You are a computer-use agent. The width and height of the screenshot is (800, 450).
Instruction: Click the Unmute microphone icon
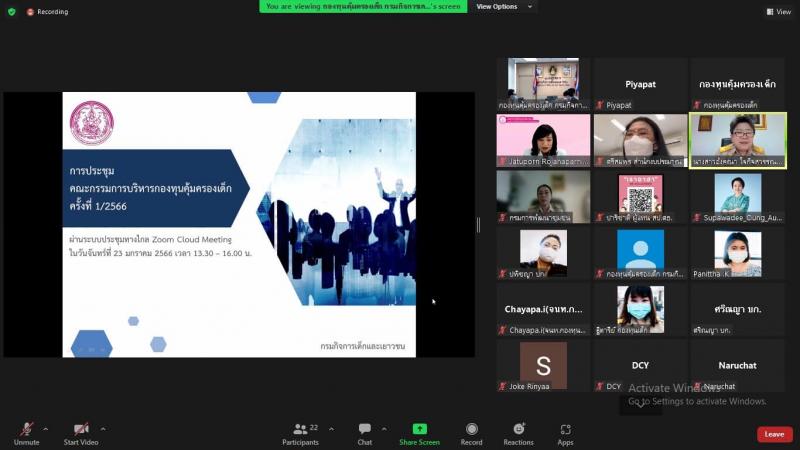[27, 429]
